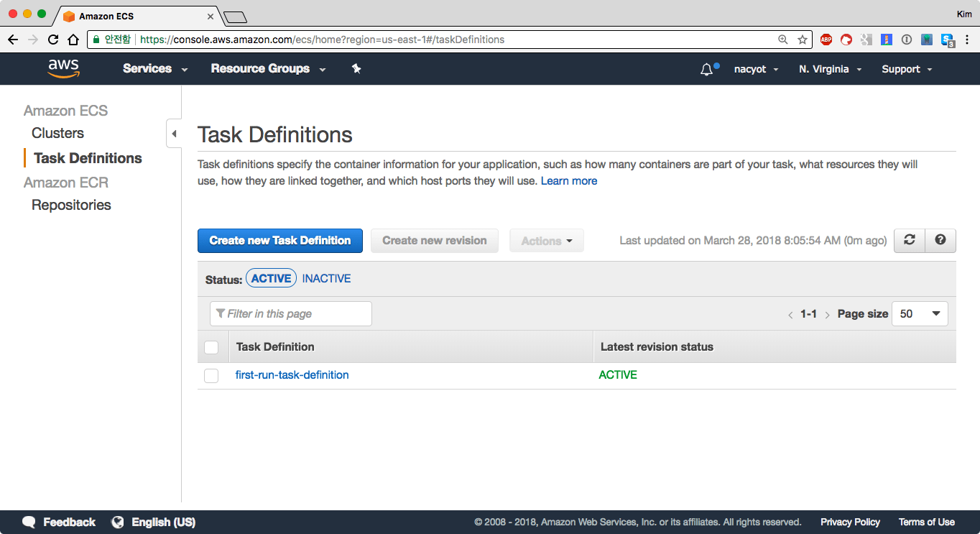
Task: Go to next page arrow in pagination
Action: pyautogui.click(x=827, y=315)
